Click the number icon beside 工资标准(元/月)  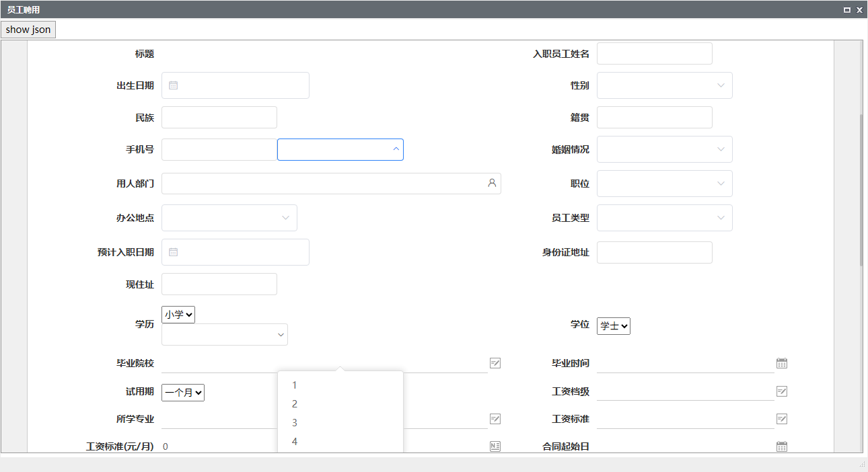click(x=495, y=446)
